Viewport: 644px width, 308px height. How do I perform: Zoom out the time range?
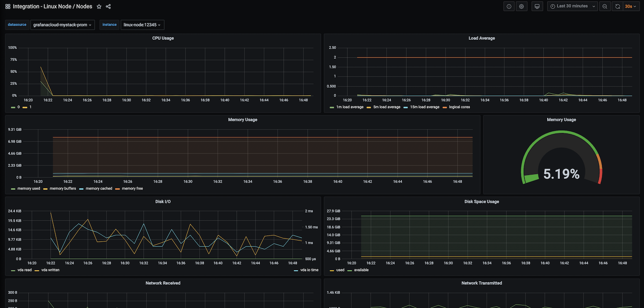[x=605, y=6]
